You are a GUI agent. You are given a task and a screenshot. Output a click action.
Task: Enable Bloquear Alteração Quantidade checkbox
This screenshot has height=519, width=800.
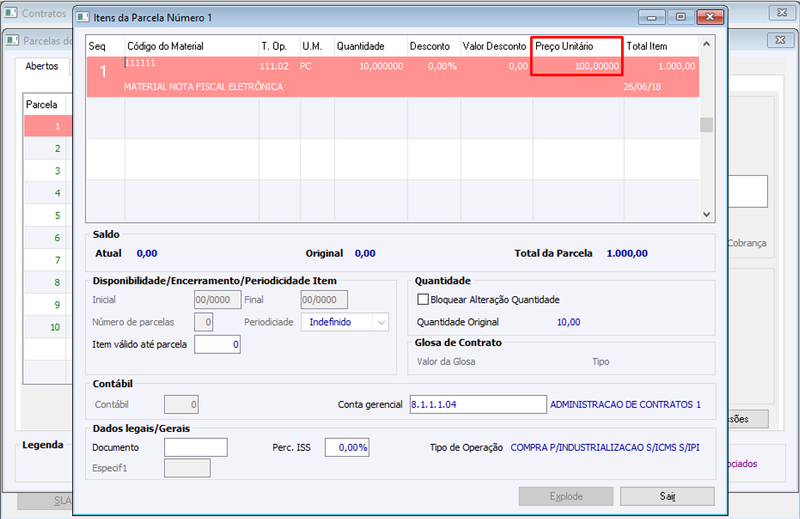[x=422, y=300]
